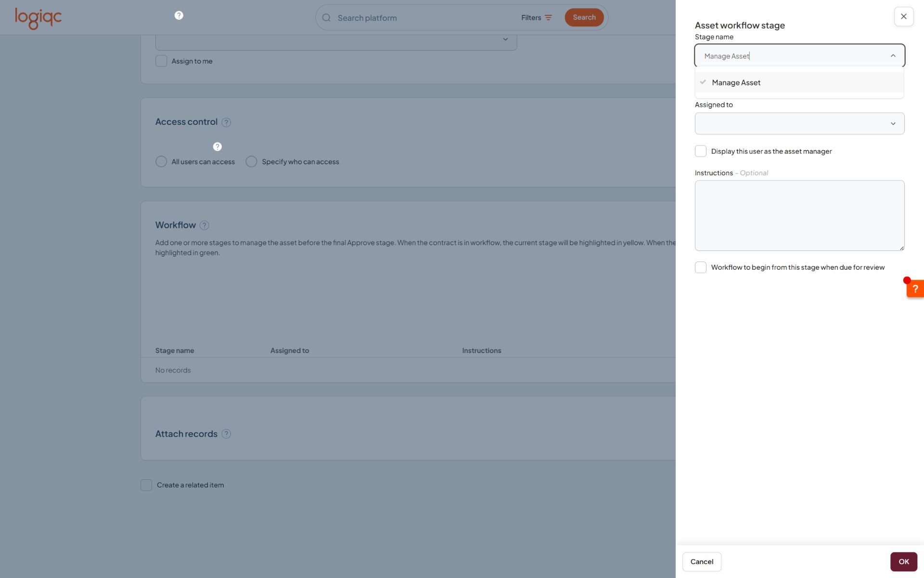Click the Filters label

coord(531,18)
